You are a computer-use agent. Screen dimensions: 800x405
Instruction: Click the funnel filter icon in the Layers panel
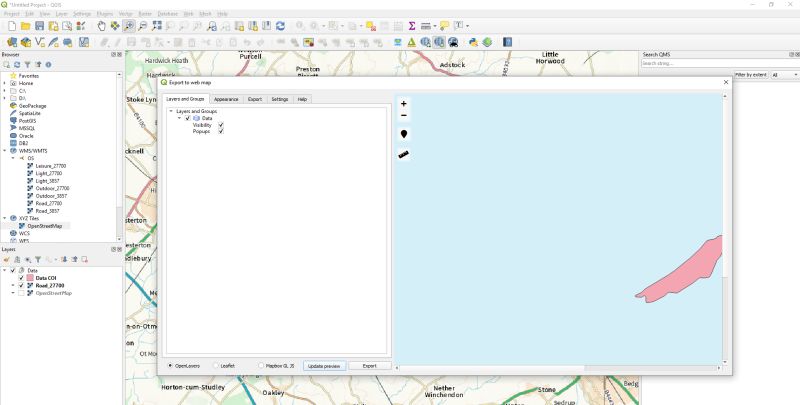[38, 260]
